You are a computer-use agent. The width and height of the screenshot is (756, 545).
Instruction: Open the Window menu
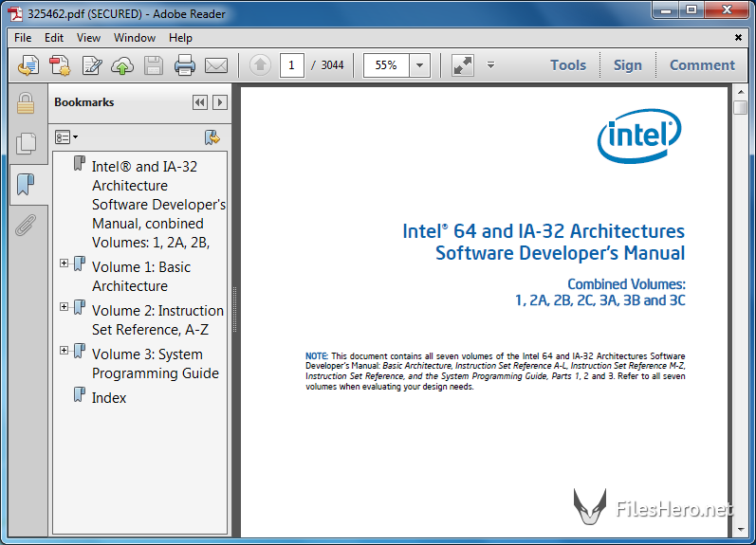tap(135, 38)
